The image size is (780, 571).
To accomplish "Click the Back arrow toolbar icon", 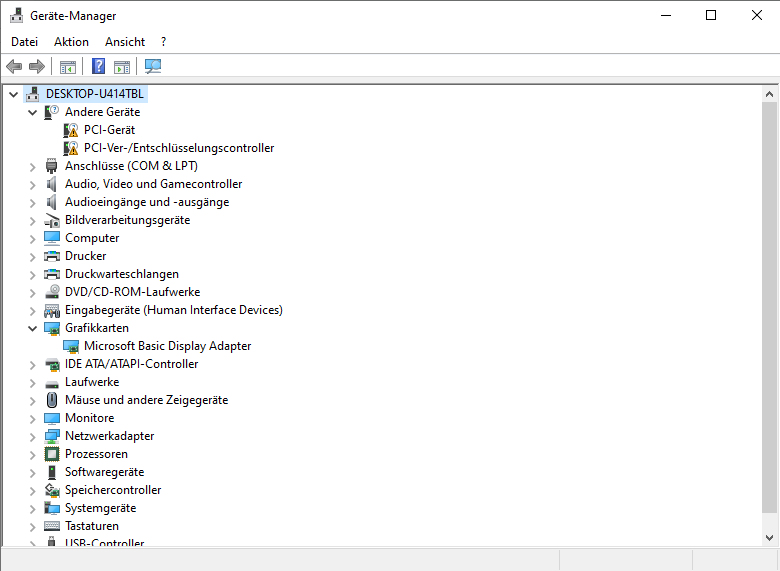I will point(14,66).
